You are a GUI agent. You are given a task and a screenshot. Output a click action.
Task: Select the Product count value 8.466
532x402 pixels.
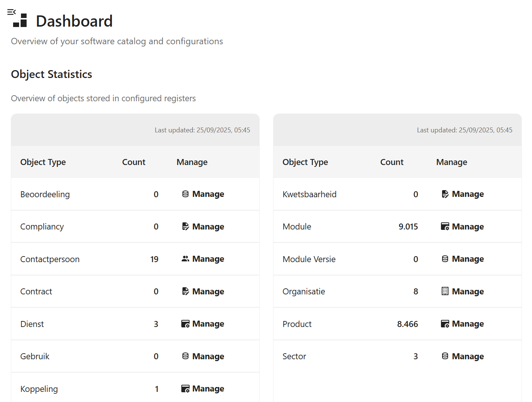point(408,324)
